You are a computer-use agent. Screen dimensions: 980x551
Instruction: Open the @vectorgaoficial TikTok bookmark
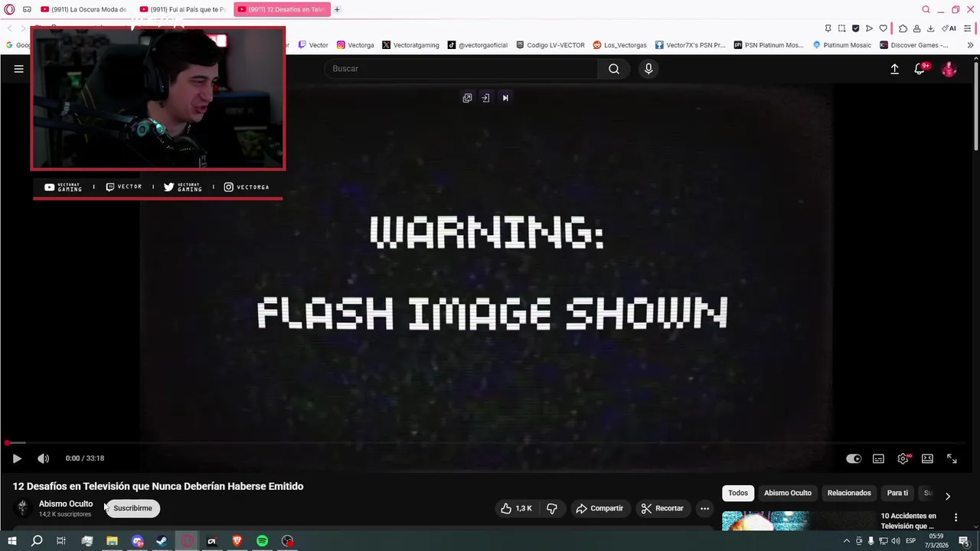tap(478, 45)
